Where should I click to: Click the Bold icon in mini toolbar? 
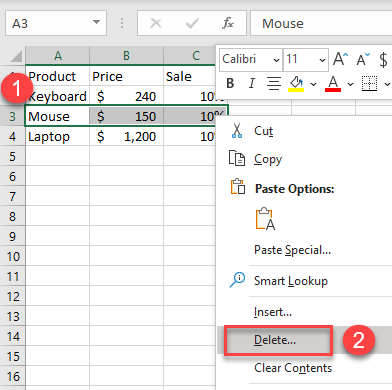click(230, 83)
